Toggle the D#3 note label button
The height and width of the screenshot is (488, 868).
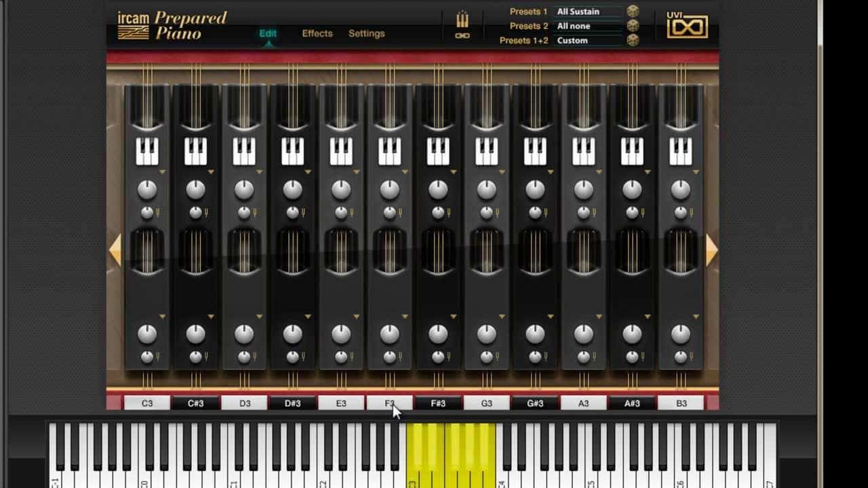(x=293, y=403)
